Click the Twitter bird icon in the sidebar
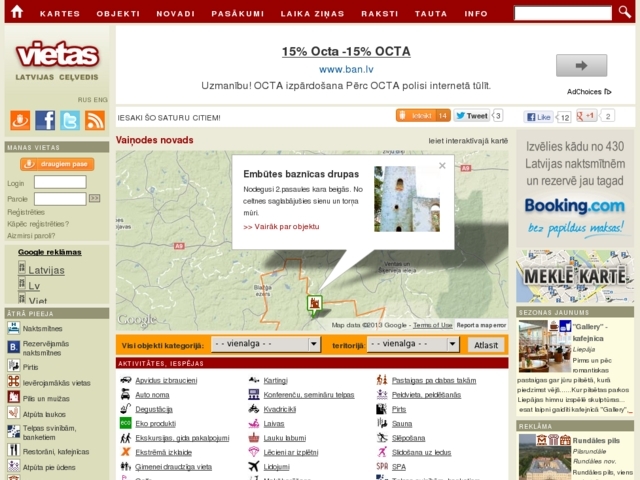Screen dimensions: 640x480 70,120
